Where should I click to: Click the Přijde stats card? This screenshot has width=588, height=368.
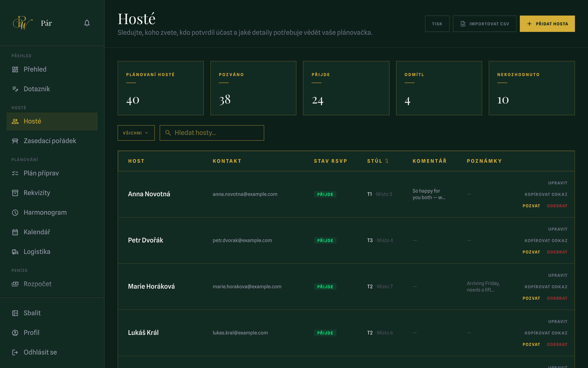pos(346,88)
